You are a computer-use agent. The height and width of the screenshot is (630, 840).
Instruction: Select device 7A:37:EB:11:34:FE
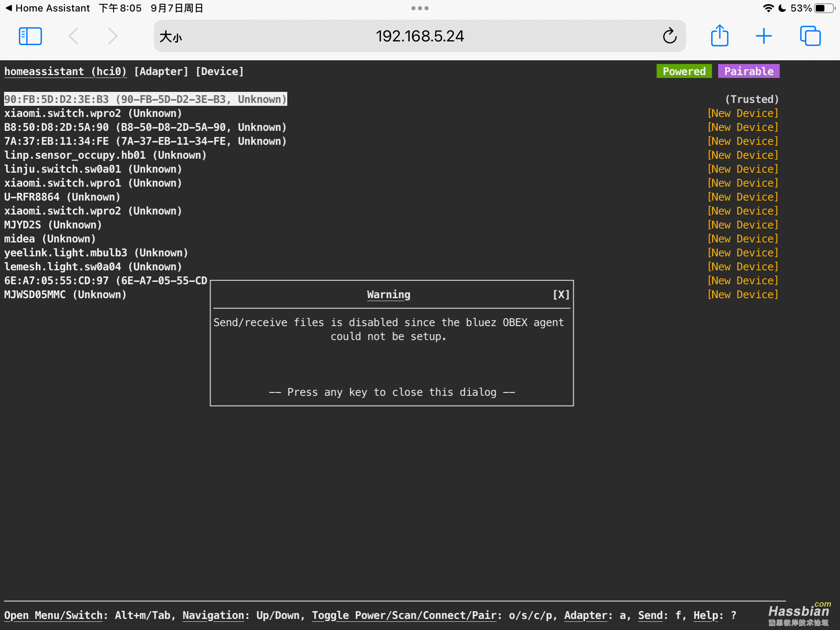[146, 141]
